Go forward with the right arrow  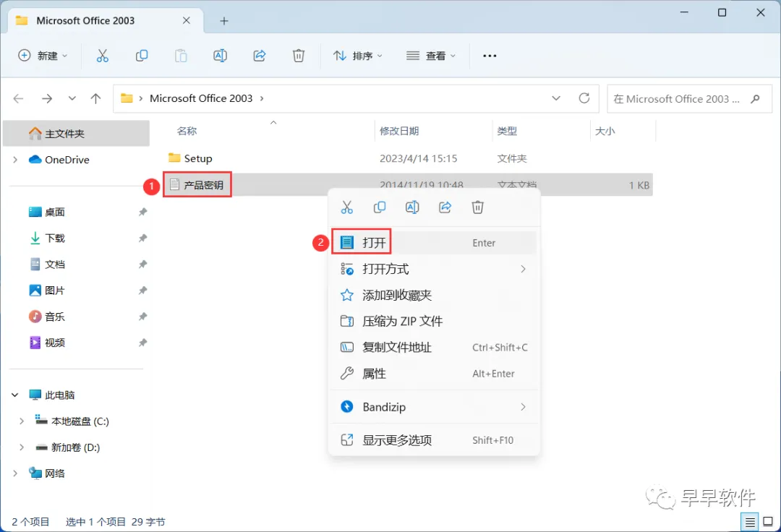(x=47, y=98)
